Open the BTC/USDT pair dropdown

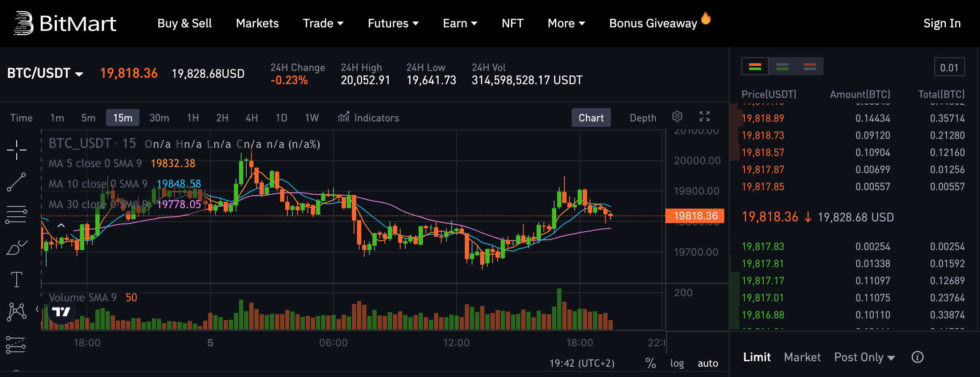(45, 73)
